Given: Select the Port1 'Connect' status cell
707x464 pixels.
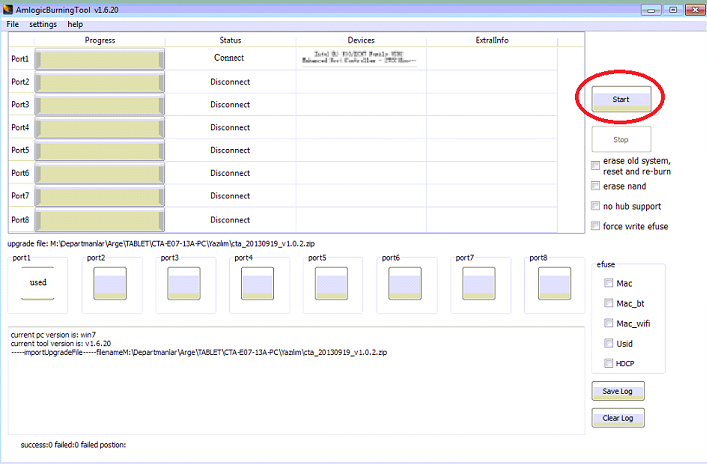Looking at the screenshot, I should pyautogui.click(x=229, y=58).
